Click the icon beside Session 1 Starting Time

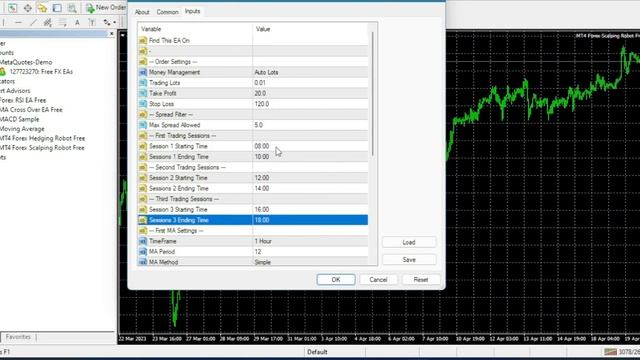143,146
